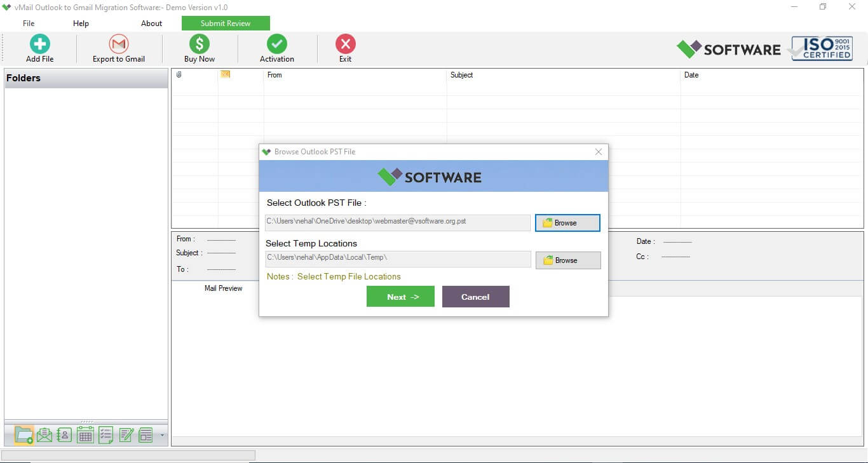This screenshot has height=463, width=868.
Task: Select the contacts book icon in bottom bar
Action: 64,435
